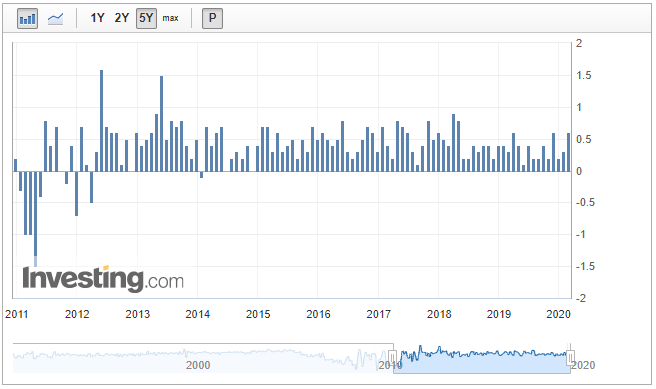
Task: Click the right handle of range navigator
Action: click(x=570, y=357)
